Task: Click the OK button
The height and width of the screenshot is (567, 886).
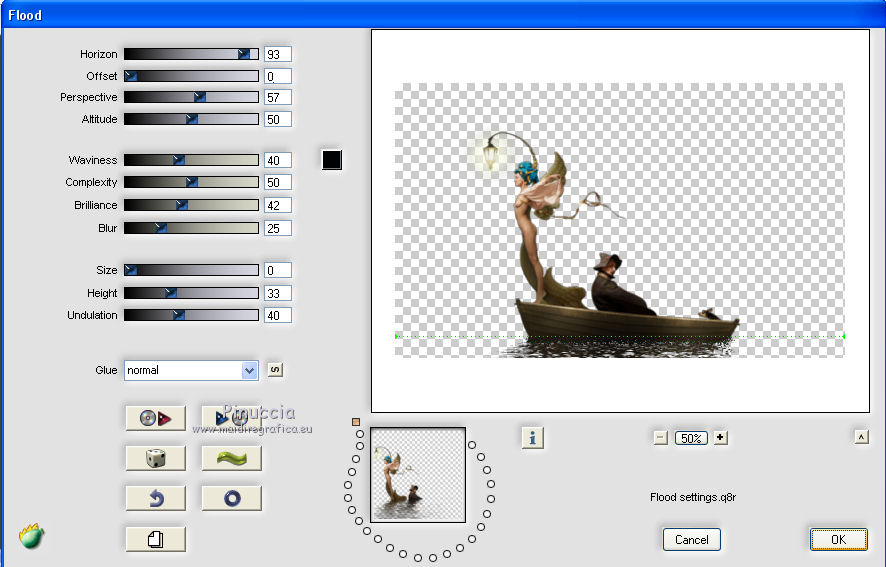Action: [x=839, y=539]
